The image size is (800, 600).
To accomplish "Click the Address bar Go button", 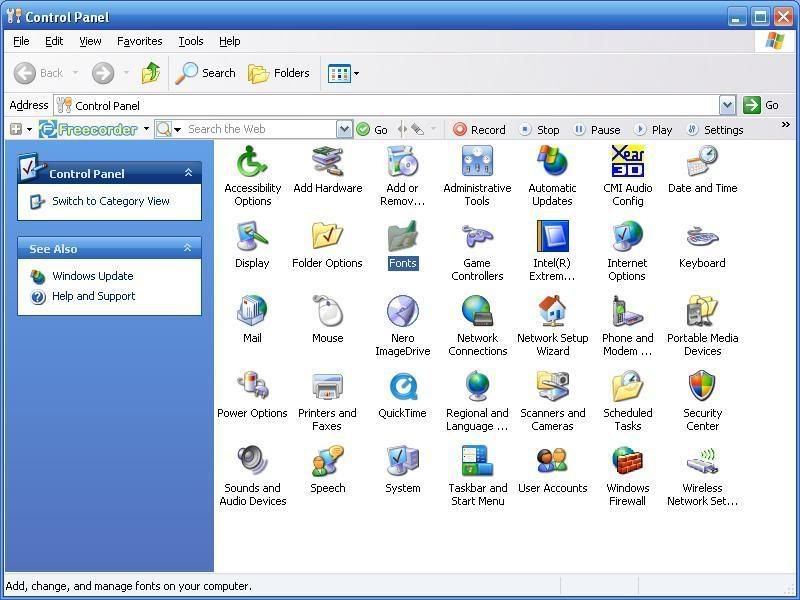I will click(761, 105).
